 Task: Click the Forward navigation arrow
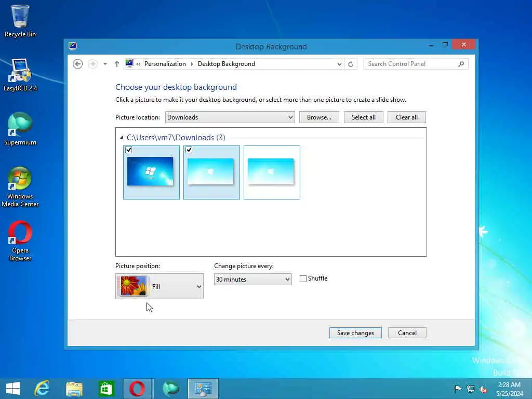coord(92,64)
